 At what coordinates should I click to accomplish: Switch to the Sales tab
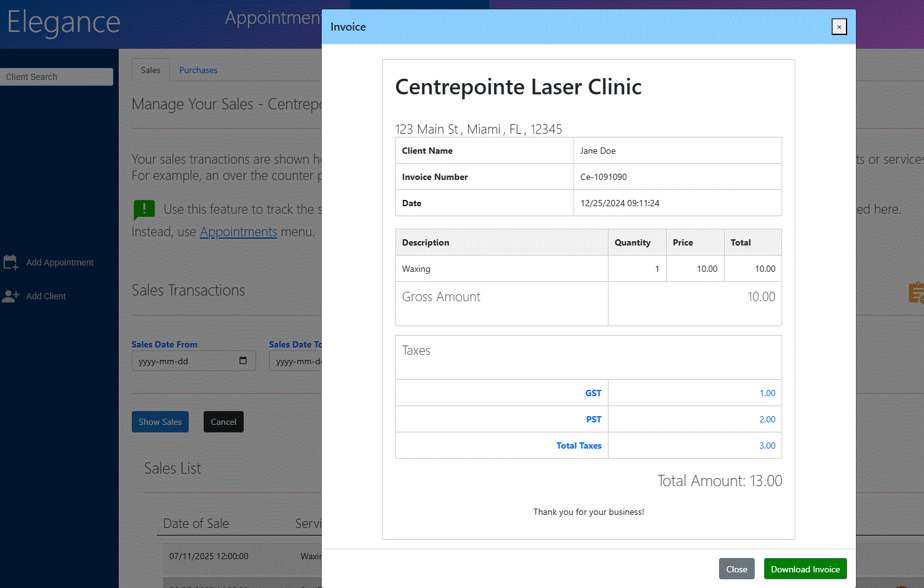coord(150,70)
